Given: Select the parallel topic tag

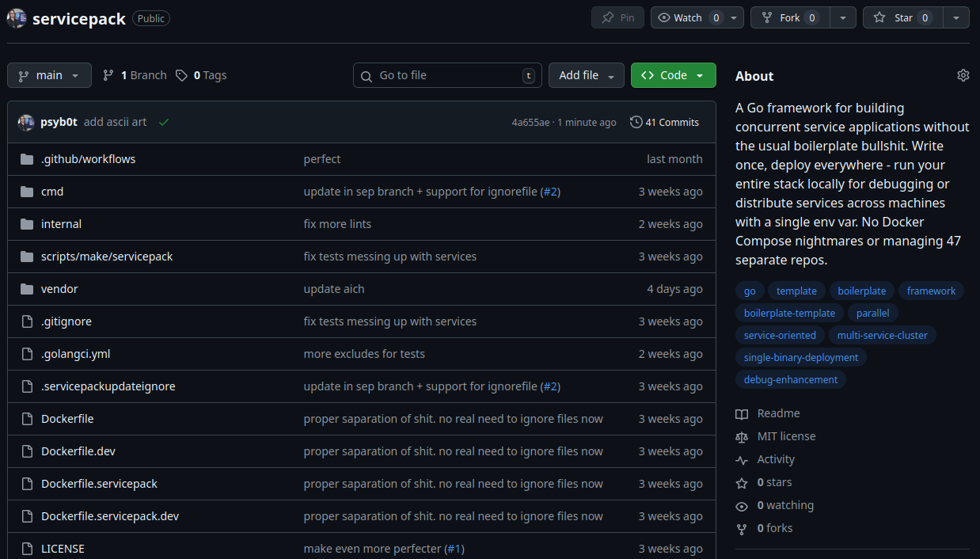Looking at the screenshot, I should (x=872, y=313).
